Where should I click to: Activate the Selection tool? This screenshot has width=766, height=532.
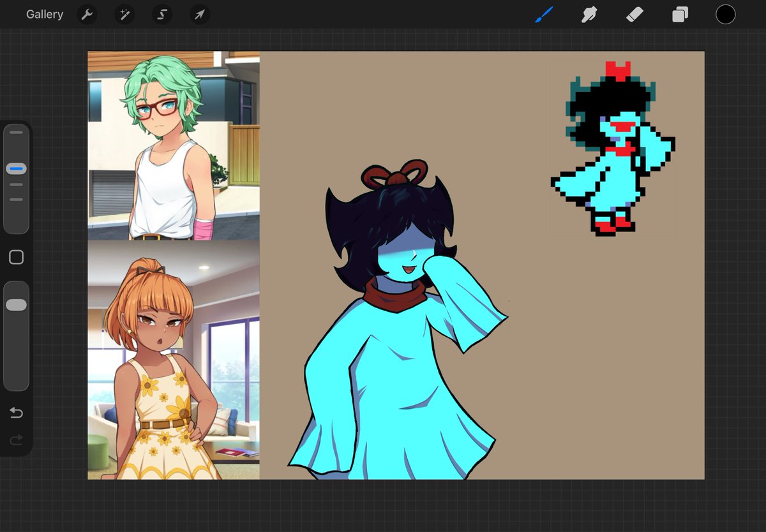pos(162,14)
